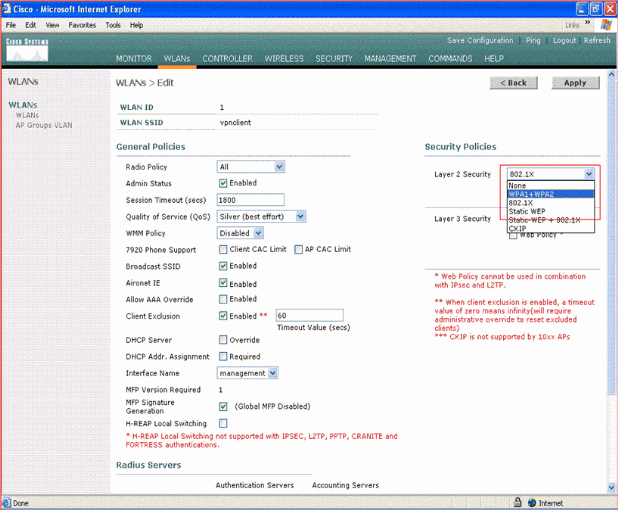Click the Apply button
This screenshot has height=510, width=618.
(x=575, y=83)
